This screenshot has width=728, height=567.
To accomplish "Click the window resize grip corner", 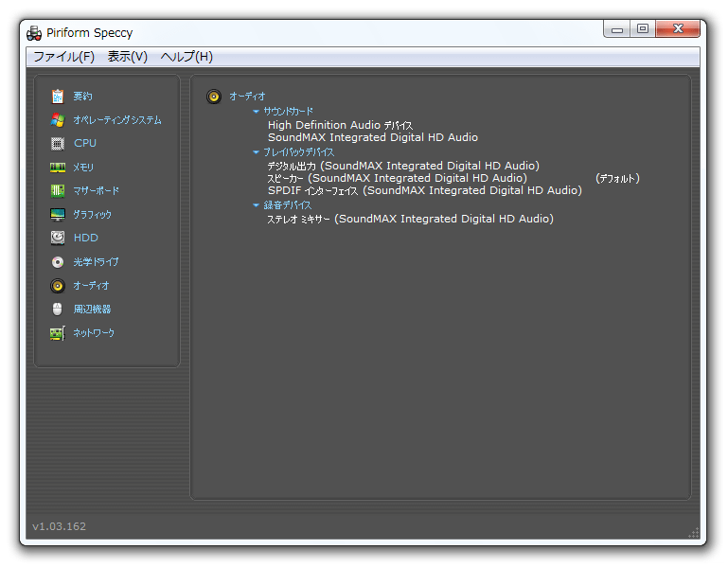I will [x=694, y=533].
